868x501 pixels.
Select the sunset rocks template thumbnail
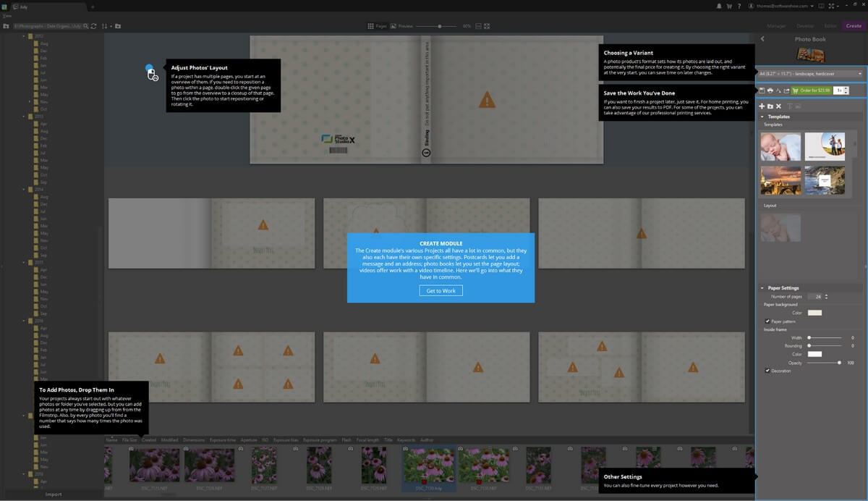point(780,180)
